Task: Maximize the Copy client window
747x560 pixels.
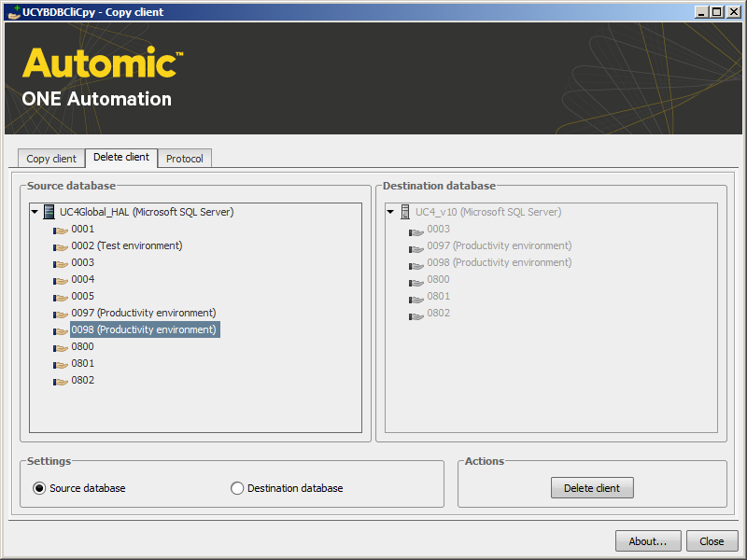Action: point(716,12)
